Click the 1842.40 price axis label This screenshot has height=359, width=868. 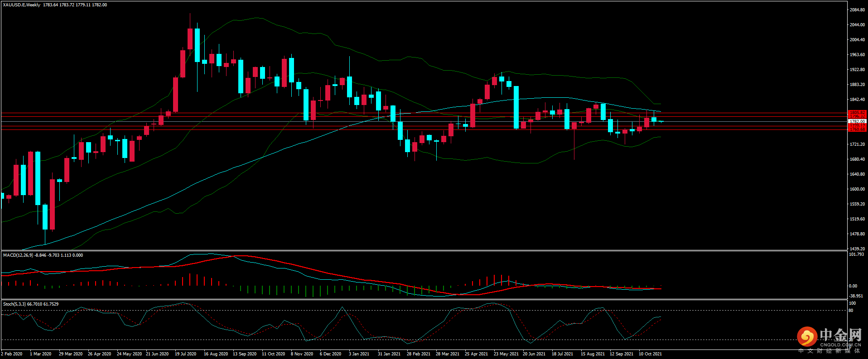(857, 100)
